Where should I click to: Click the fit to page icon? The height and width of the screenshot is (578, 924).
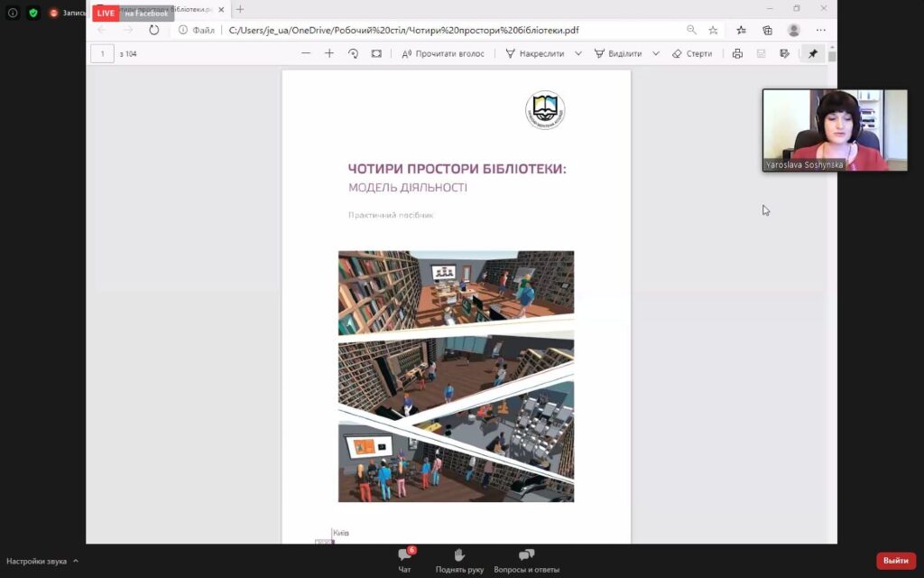pyautogui.click(x=376, y=53)
